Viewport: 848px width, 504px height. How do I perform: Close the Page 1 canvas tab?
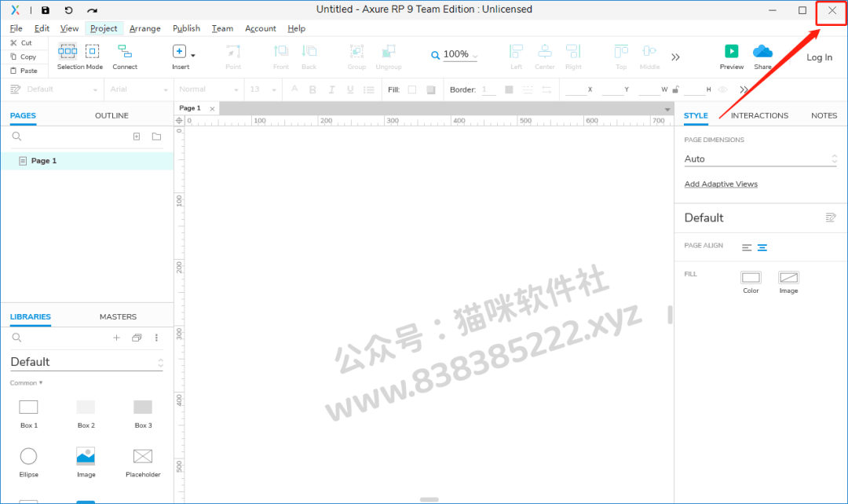(213, 108)
